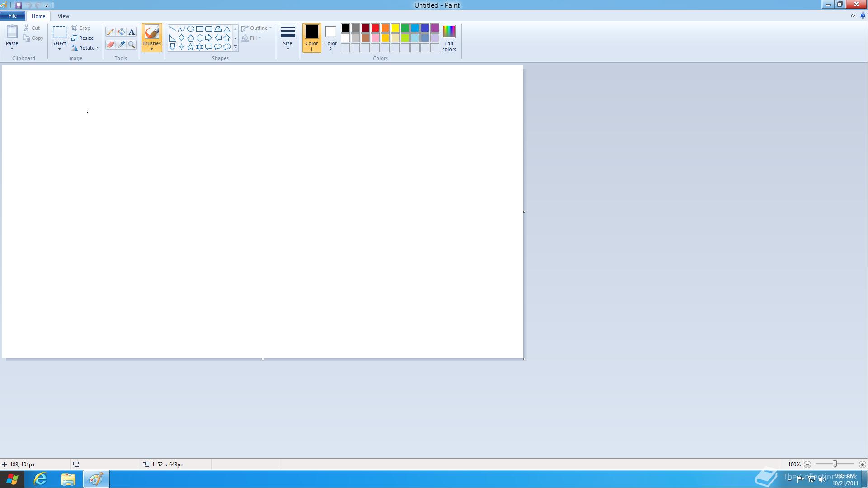Select the Text tool
This screenshot has height=488, width=868.
click(x=132, y=32)
